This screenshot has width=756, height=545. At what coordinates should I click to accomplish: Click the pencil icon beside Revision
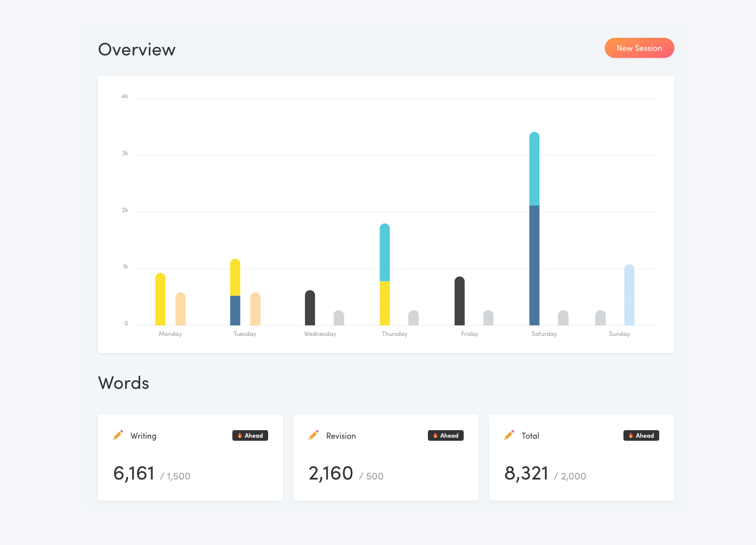pos(313,435)
